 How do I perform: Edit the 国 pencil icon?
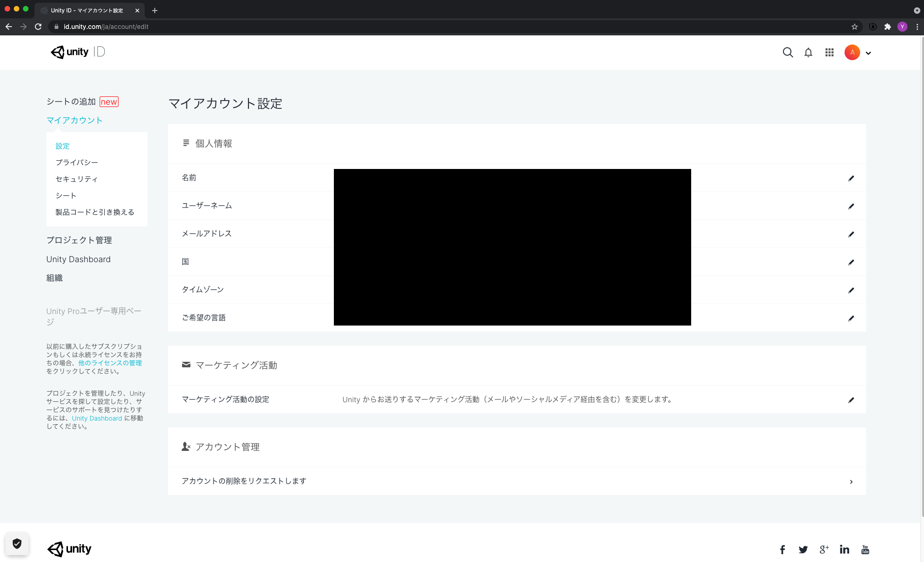pyautogui.click(x=851, y=262)
